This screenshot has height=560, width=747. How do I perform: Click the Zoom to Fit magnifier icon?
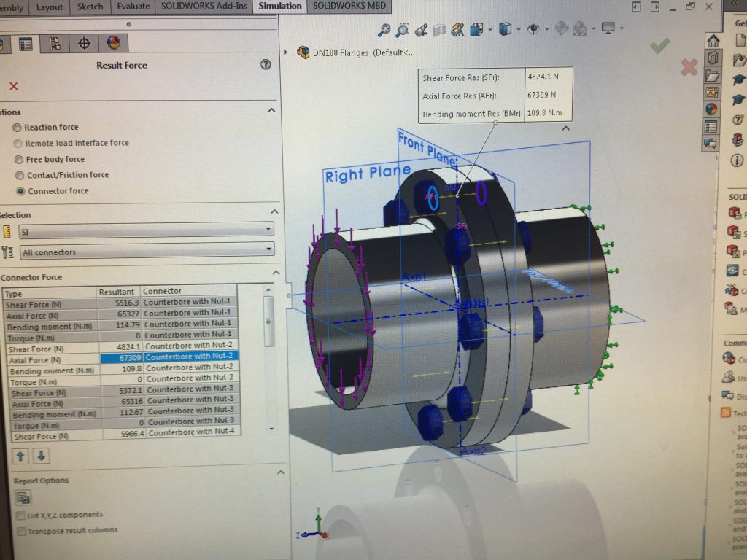click(384, 30)
